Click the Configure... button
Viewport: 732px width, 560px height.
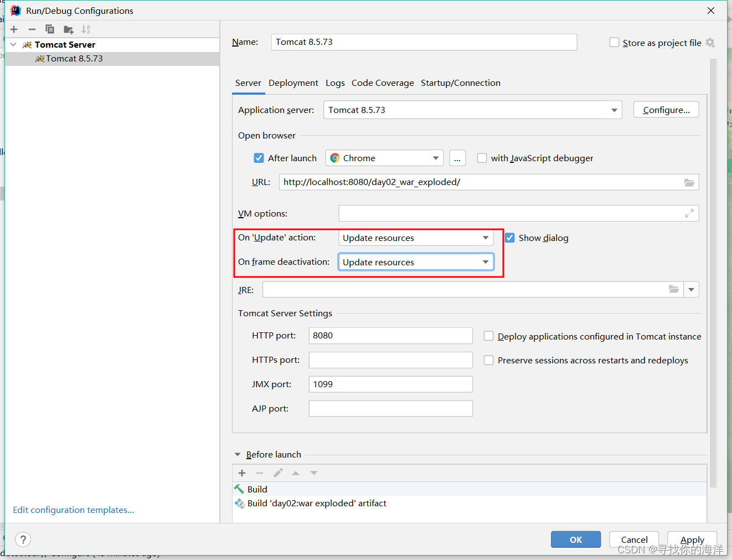[x=666, y=110]
